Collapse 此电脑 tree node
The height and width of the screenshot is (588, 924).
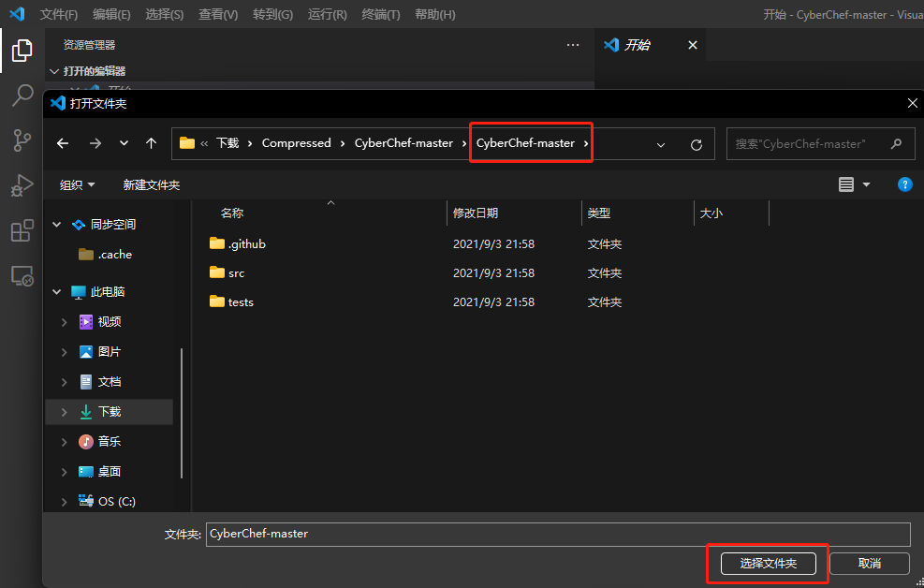[57, 291]
